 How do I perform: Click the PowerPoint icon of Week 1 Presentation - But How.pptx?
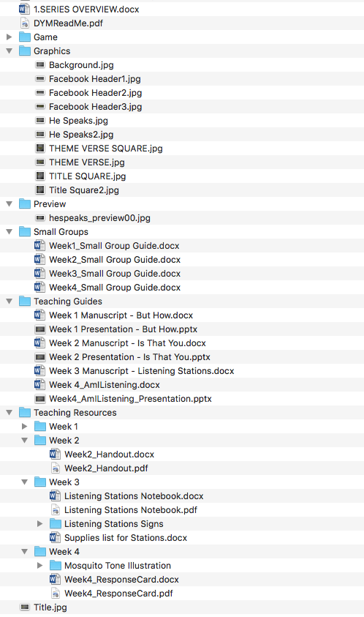pos(40,329)
